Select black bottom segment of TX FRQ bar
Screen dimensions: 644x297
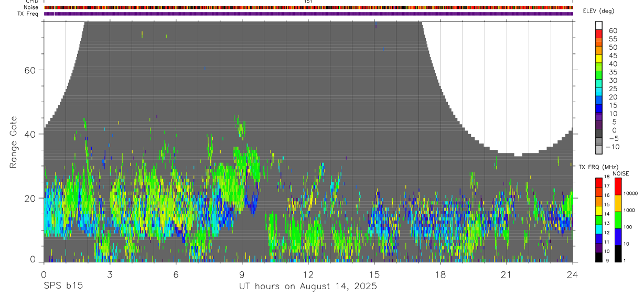click(599, 257)
